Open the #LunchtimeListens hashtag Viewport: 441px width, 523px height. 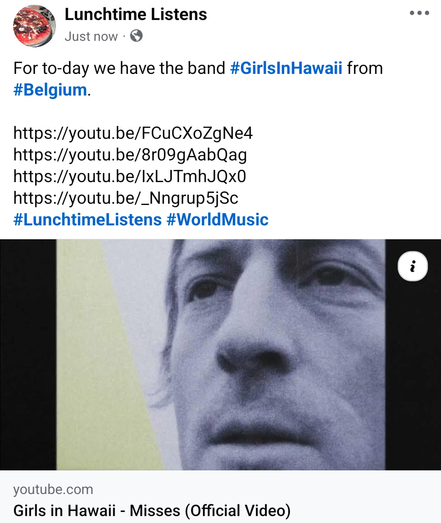(x=87, y=219)
